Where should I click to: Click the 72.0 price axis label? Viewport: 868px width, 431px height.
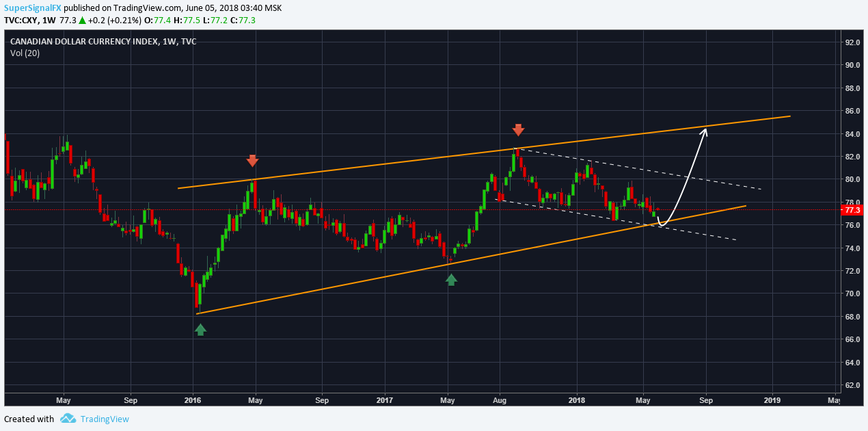(x=854, y=271)
